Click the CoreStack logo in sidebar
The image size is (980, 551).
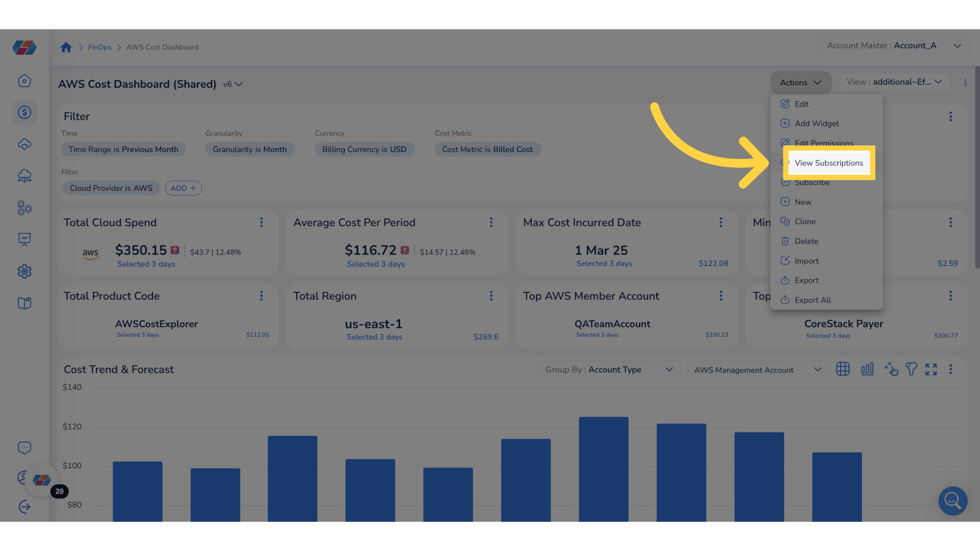[24, 47]
